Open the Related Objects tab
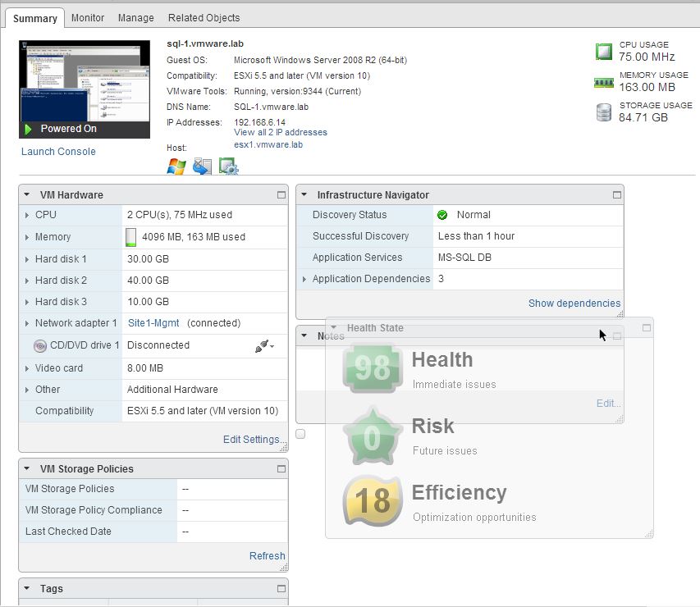 click(204, 18)
